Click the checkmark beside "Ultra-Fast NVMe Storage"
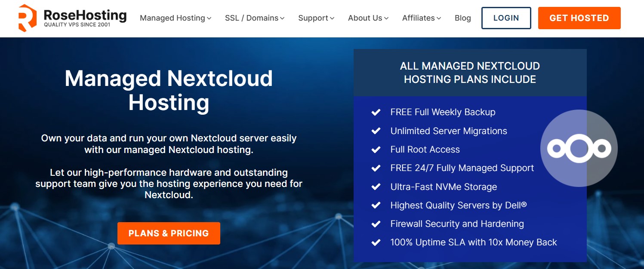644x269 pixels. pyautogui.click(x=376, y=186)
